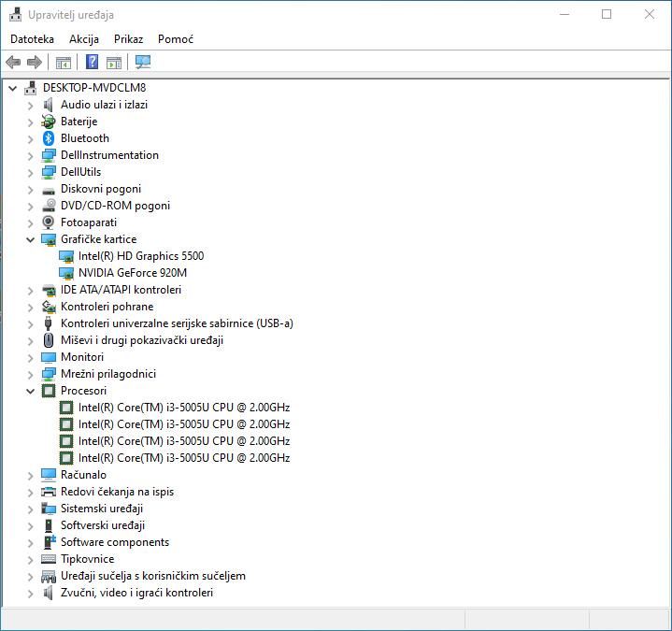Click the Upravitelj uređaja title bar icon
672x631 pixels.
click(x=16, y=15)
